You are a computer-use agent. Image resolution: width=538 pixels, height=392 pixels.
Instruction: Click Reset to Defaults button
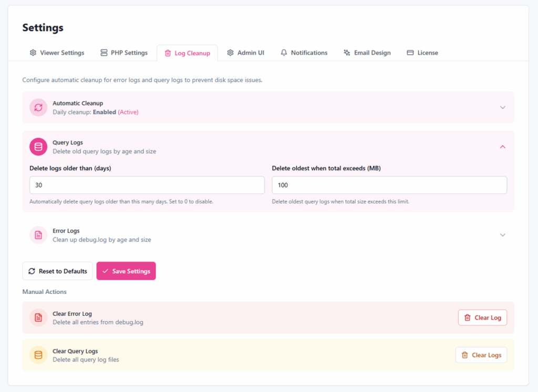pos(57,271)
